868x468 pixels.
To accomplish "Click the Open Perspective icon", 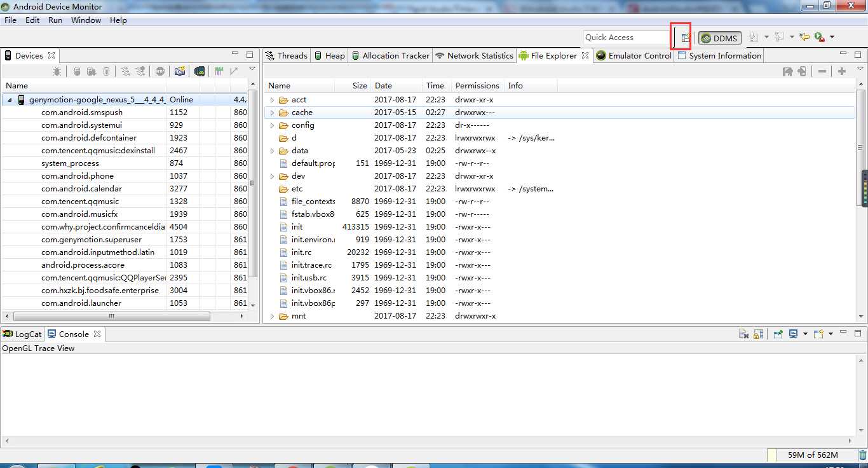I will pyautogui.click(x=685, y=38).
